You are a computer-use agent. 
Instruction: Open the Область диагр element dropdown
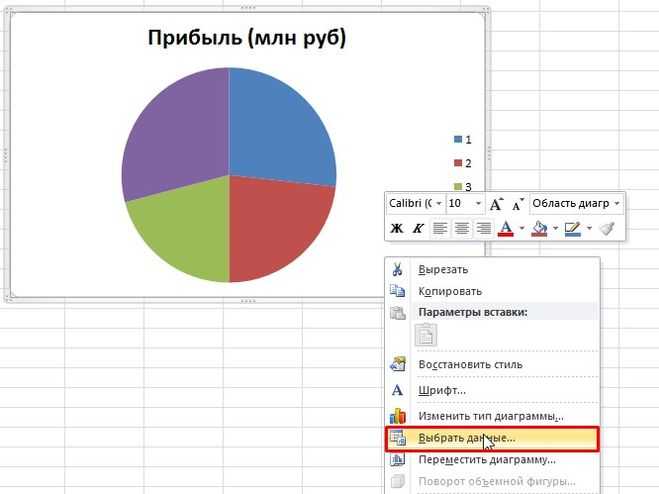click(617, 203)
